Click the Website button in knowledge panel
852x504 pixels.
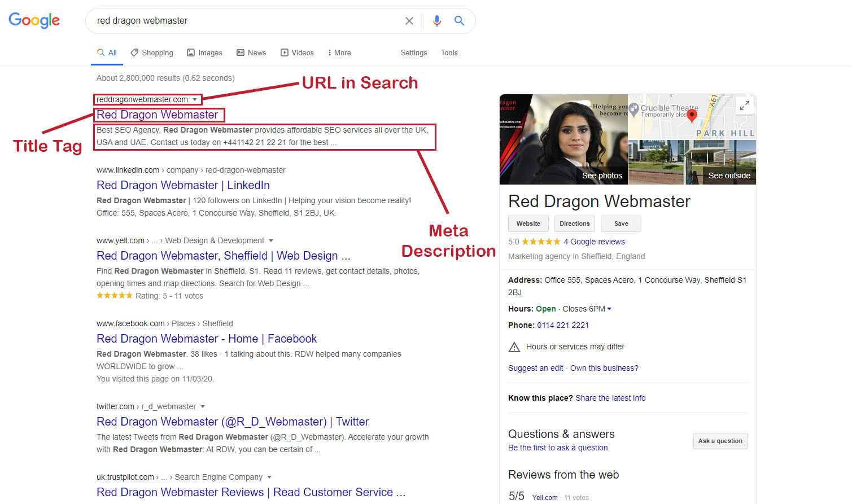528,223
